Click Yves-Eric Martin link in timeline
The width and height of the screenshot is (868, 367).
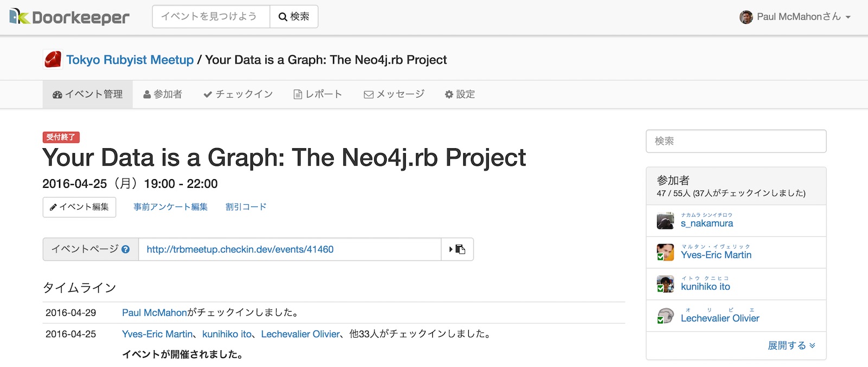157,334
